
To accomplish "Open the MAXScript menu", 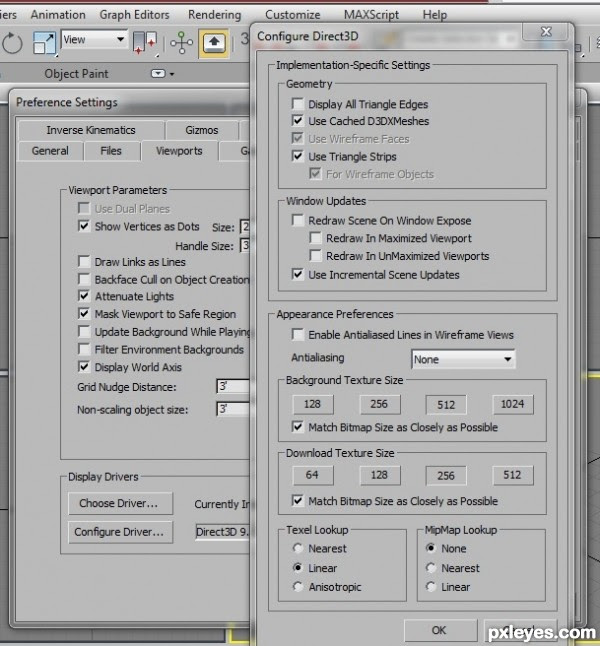I will point(371,15).
